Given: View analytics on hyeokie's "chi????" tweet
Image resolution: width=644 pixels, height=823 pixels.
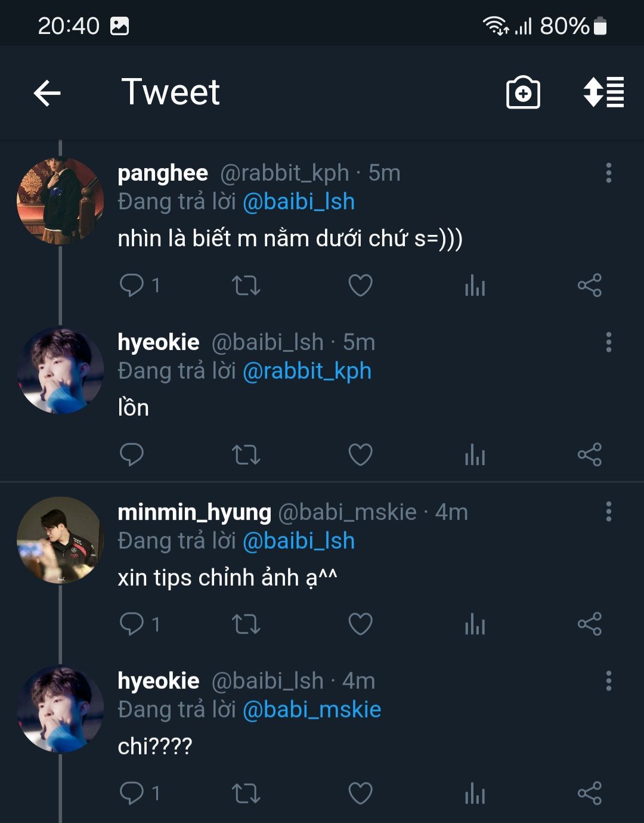Looking at the screenshot, I should [475, 794].
